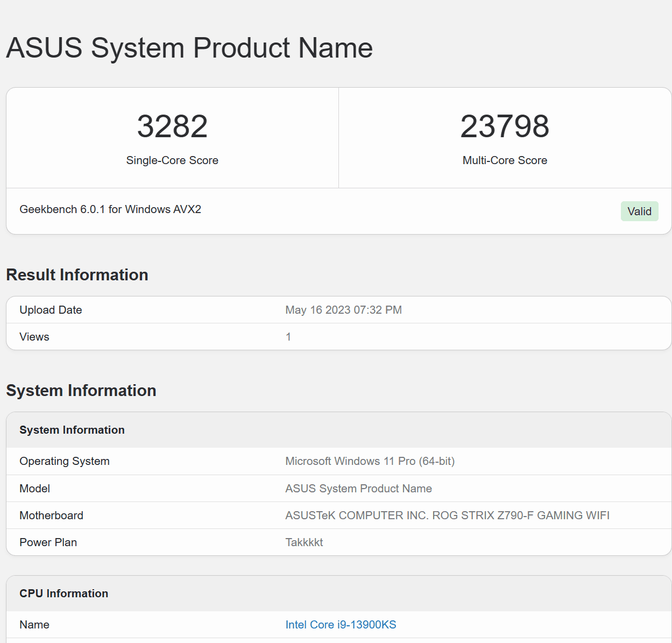
Task: Select the May 16 2023 07:32 PM value
Action: pos(343,310)
